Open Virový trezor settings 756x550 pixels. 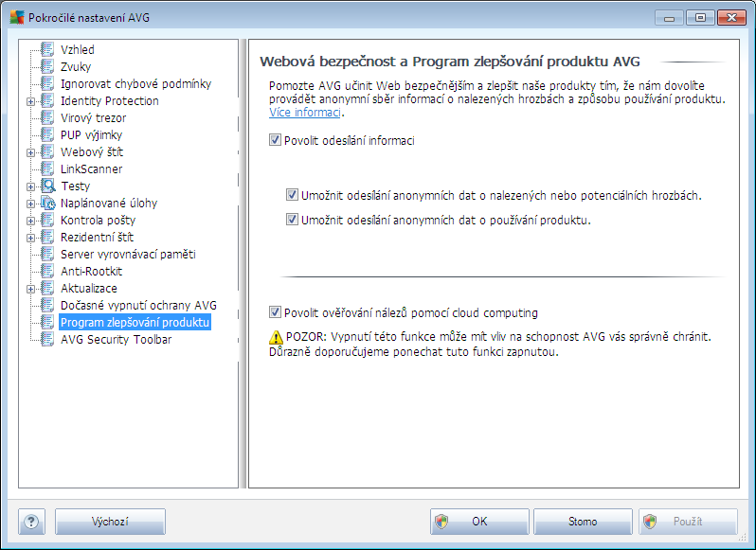(93, 118)
